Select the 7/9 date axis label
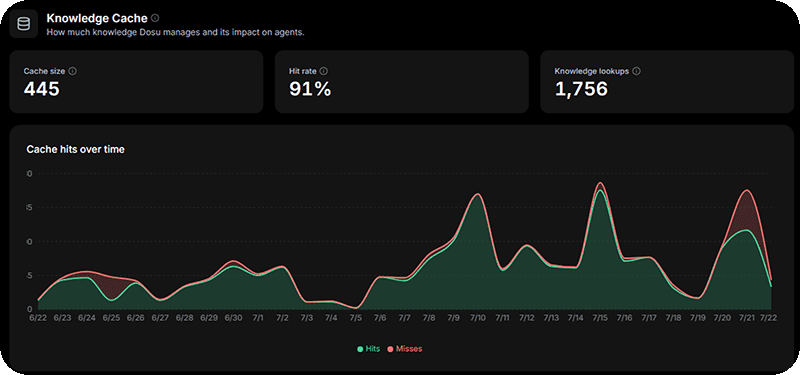The image size is (800, 375). pos(454,318)
